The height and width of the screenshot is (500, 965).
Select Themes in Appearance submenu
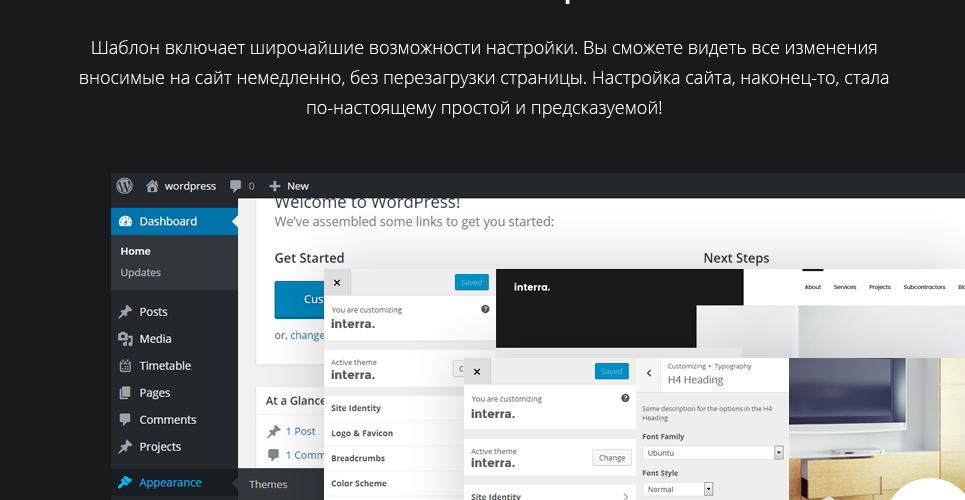coord(268,485)
